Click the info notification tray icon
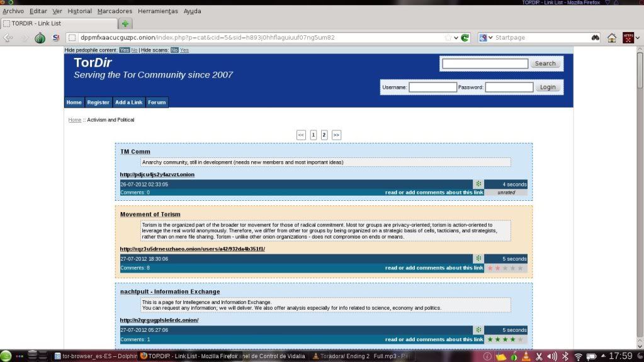644x362 pixels. pos(487,356)
